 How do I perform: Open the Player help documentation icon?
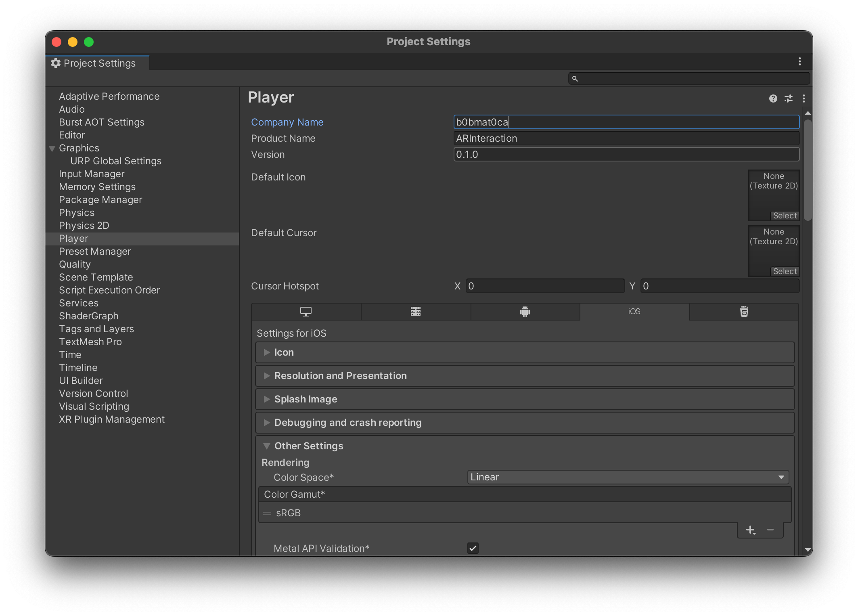pos(773,98)
